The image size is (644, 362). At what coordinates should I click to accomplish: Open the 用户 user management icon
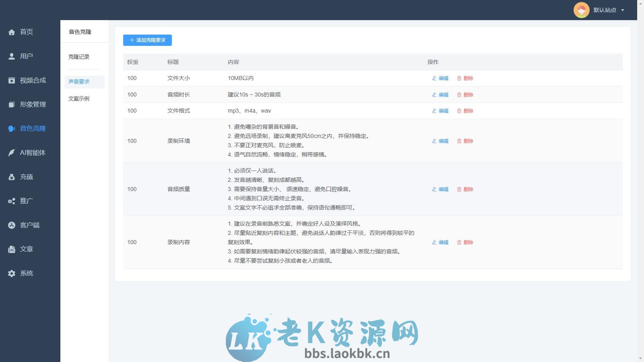(12, 56)
